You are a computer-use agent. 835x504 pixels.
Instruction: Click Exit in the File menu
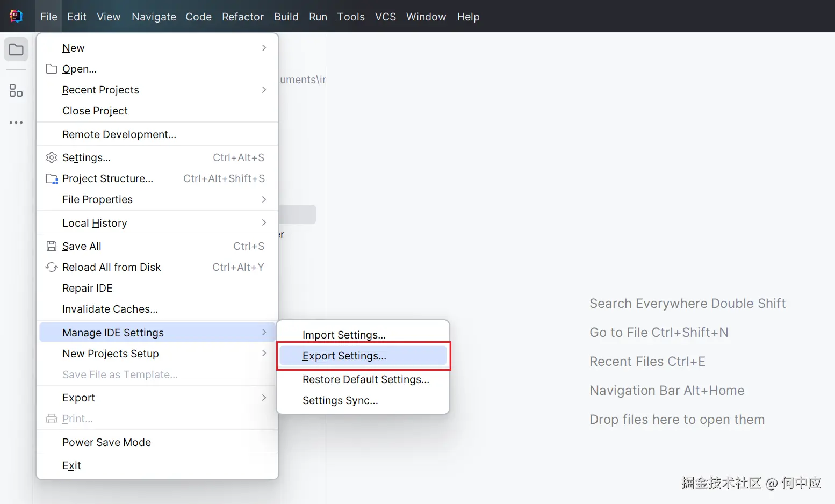[71, 465]
